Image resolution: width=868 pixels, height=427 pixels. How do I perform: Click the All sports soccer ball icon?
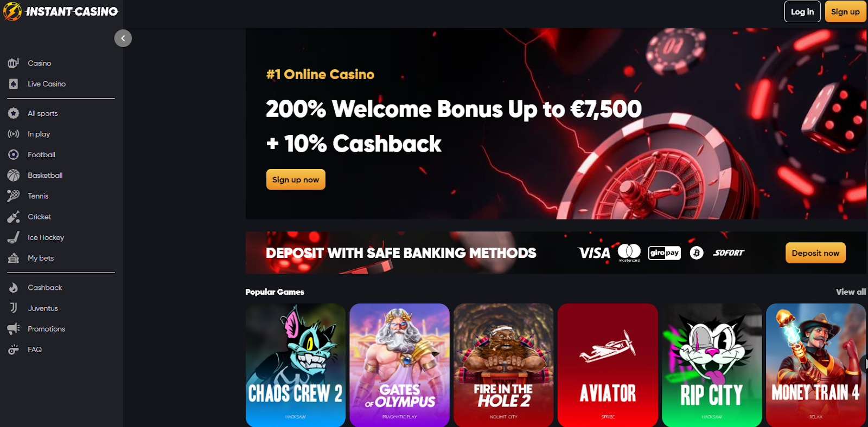[x=14, y=113]
